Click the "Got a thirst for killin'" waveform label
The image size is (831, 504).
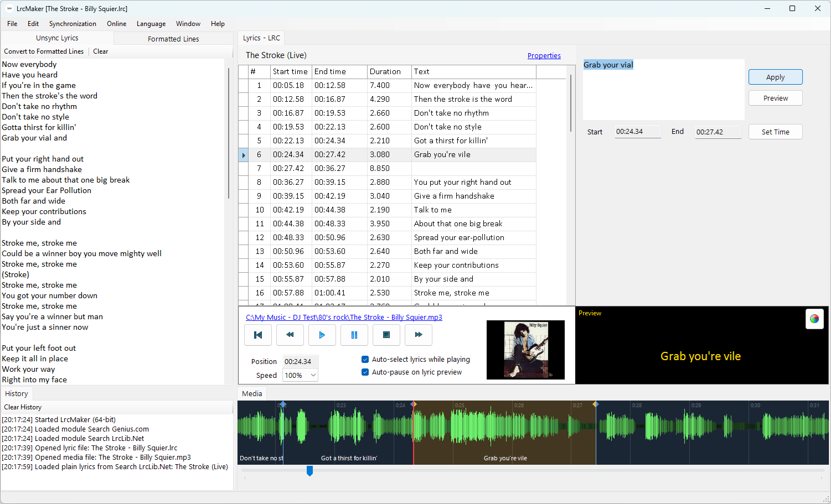click(349, 459)
